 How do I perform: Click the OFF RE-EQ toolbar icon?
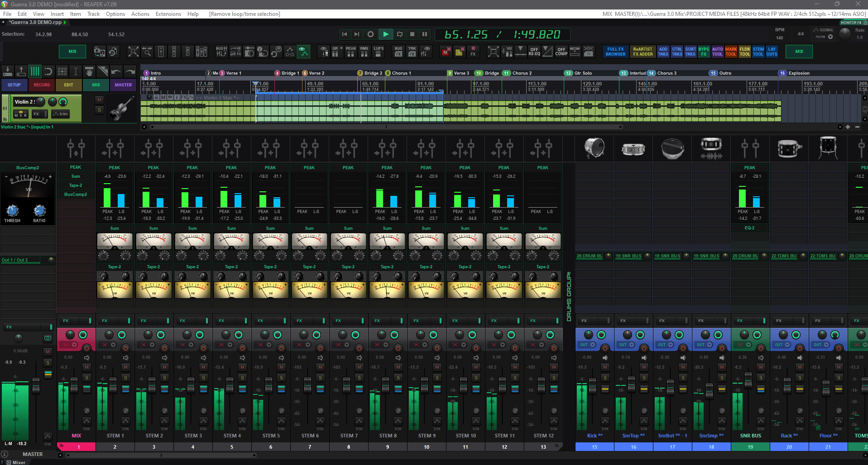[534, 52]
